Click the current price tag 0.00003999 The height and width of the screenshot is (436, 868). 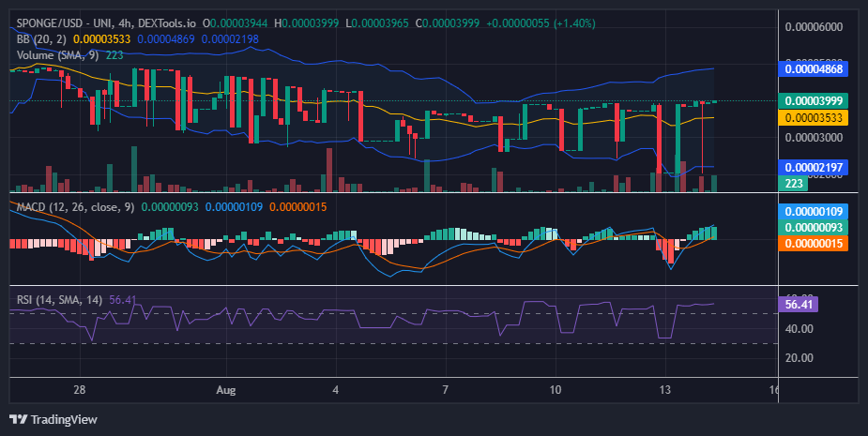814,100
